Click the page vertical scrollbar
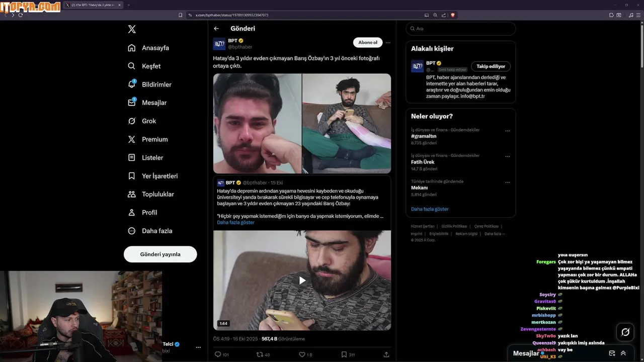The height and width of the screenshot is (362, 644). (x=641, y=45)
